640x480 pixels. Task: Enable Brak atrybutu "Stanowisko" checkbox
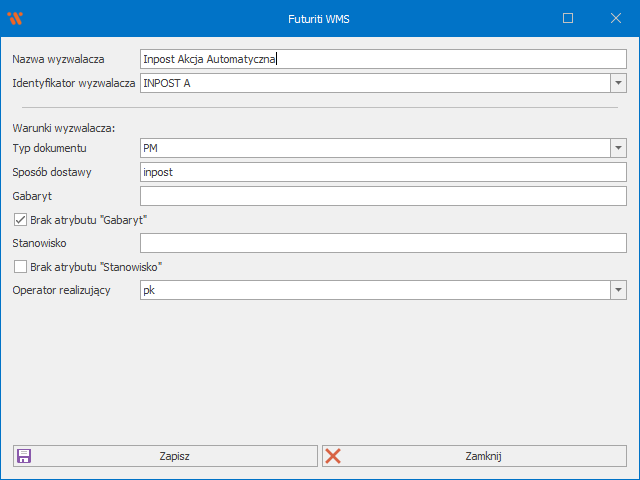pyautogui.click(x=20, y=267)
